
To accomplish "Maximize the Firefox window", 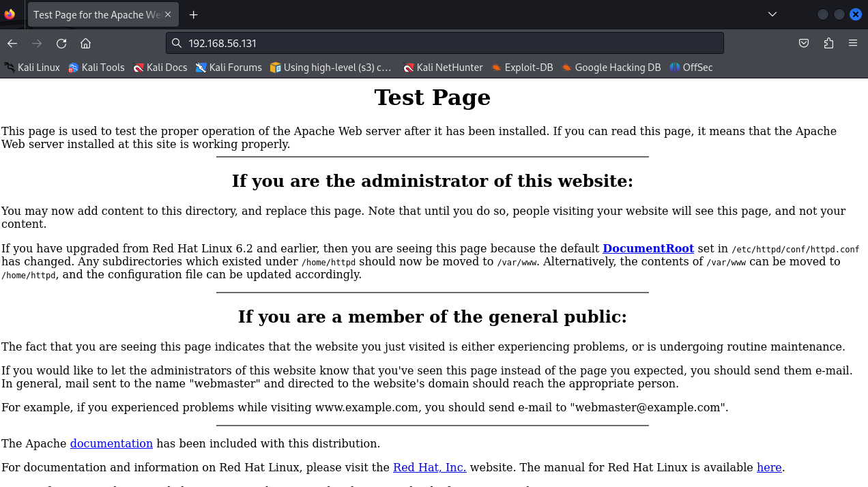I will 839,14.
